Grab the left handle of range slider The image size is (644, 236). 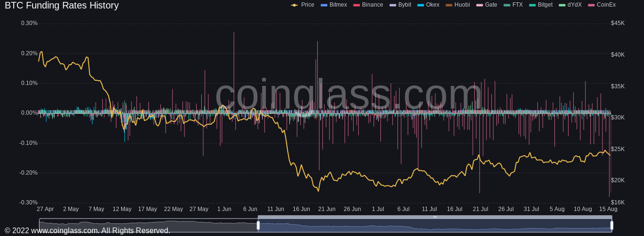(x=258, y=226)
